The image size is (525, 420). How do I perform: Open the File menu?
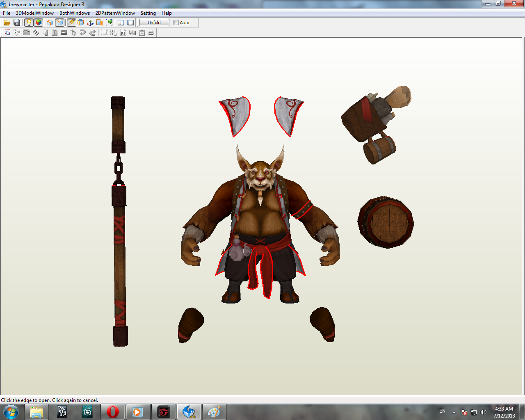pyautogui.click(x=7, y=13)
